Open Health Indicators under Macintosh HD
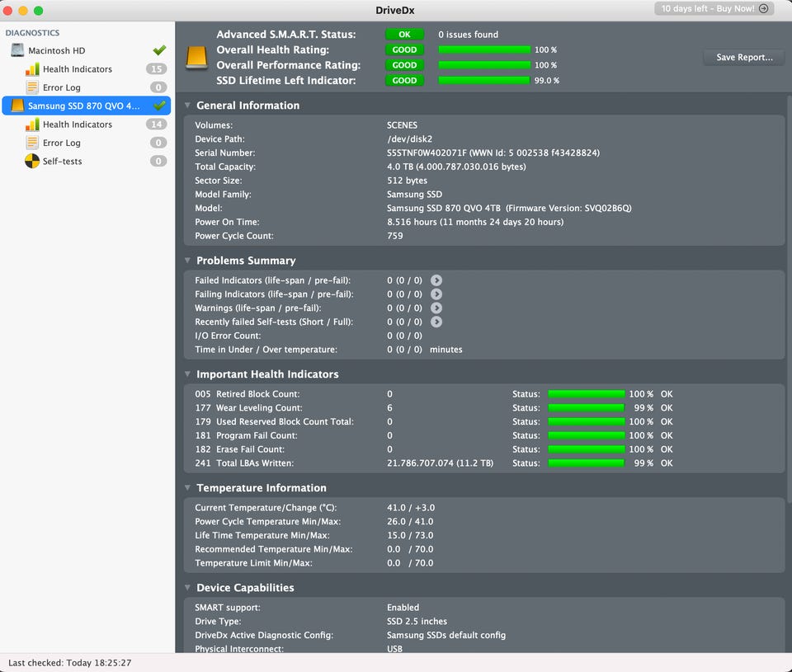 (87, 68)
